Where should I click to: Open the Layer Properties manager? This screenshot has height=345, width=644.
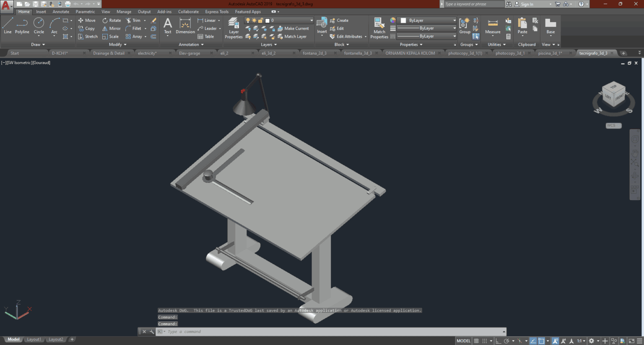(x=234, y=26)
